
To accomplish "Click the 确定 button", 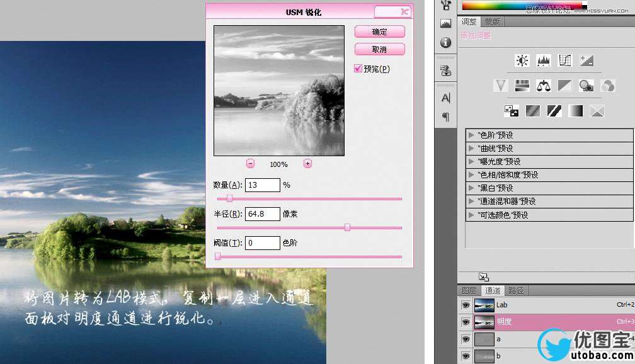I will point(379,31).
